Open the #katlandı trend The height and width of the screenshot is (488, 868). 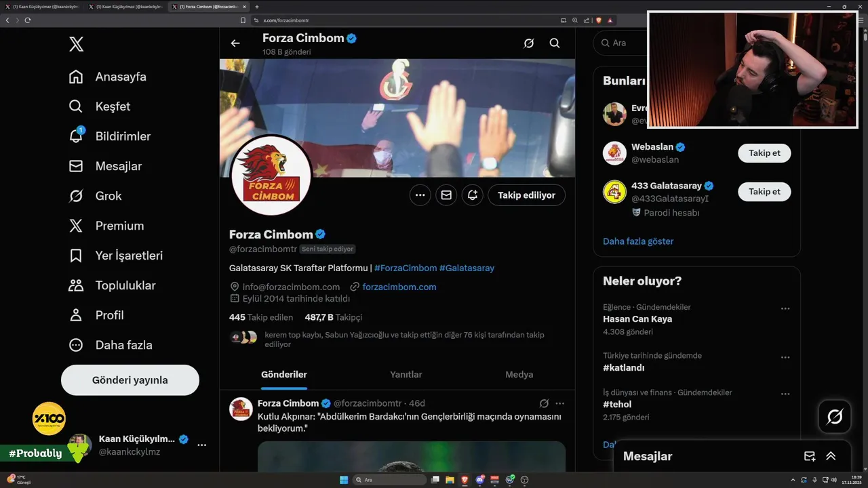tap(623, 368)
